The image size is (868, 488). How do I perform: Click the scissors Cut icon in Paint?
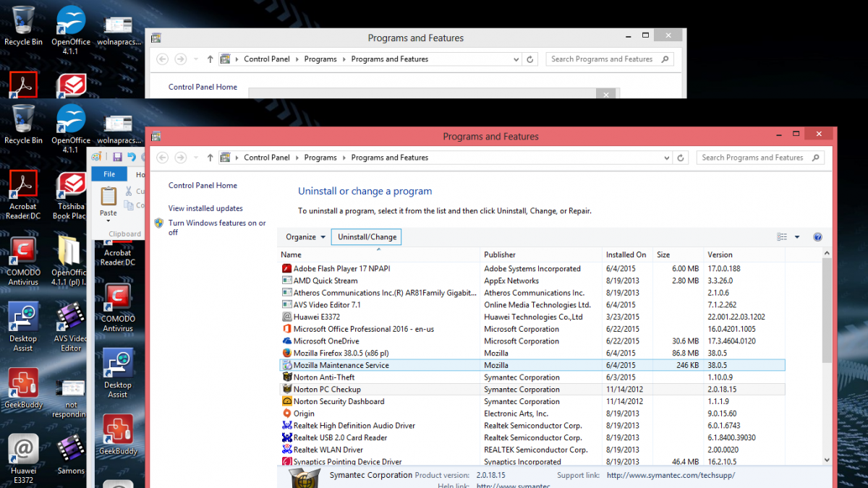[129, 192]
